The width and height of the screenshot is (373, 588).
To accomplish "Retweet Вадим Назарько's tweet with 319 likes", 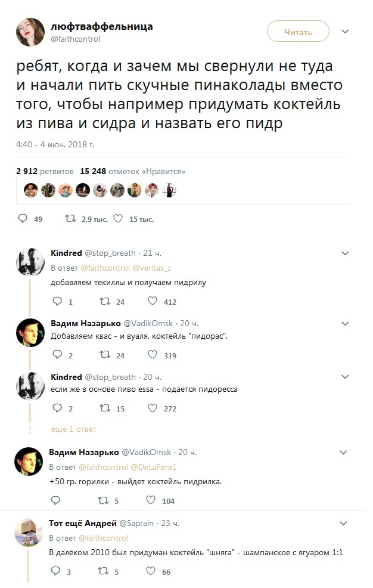I will (x=105, y=355).
